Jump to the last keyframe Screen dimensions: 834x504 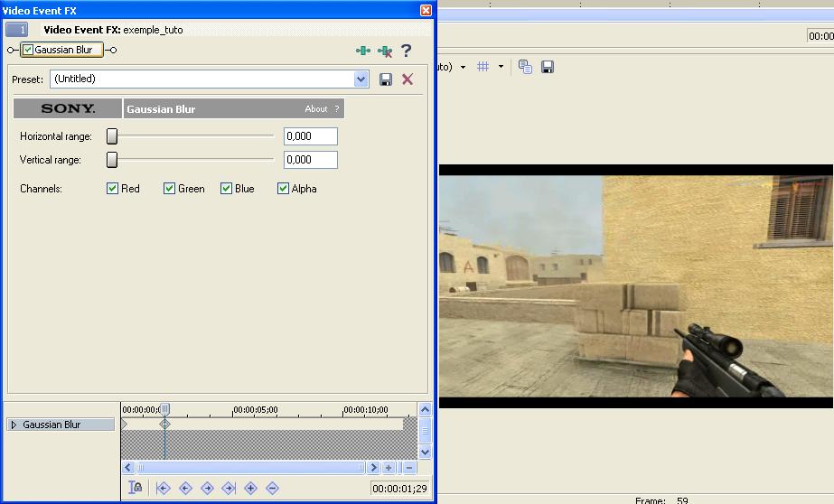coord(229,488)
